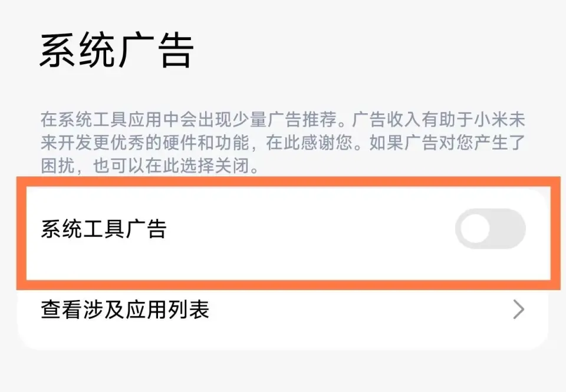Click the 广告 characters in the page title
The image size is (566, 392).
tap(156, 51)
